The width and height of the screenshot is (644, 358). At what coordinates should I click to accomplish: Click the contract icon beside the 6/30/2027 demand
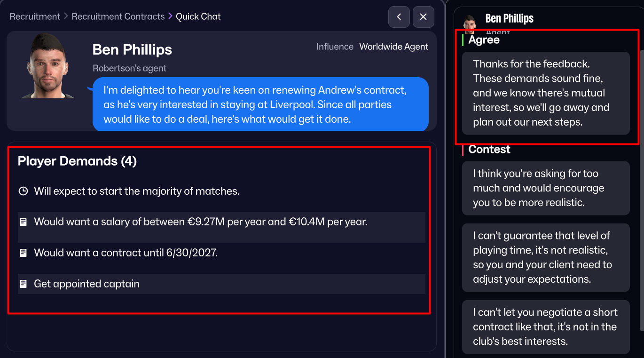tap(23, 252)
